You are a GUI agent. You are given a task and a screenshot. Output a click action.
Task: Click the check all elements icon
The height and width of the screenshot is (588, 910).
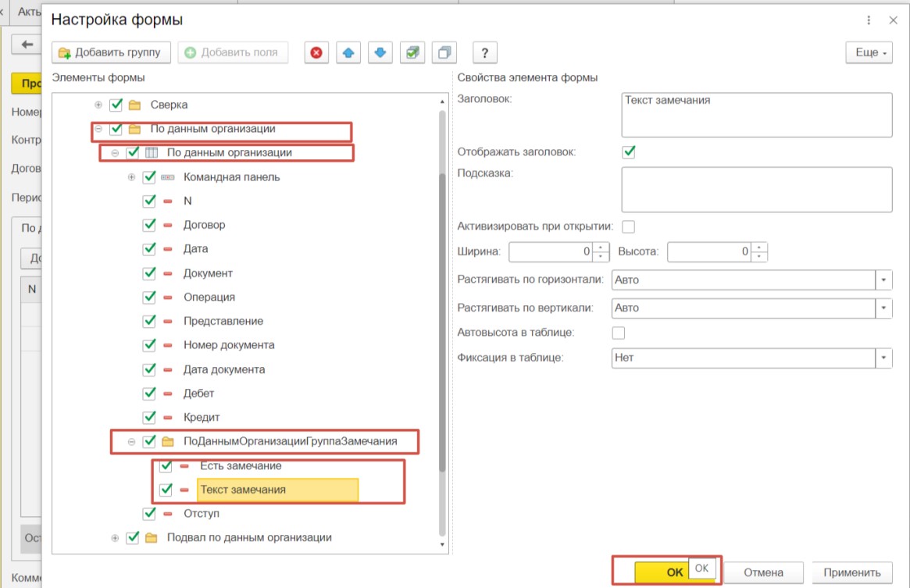point(412,52)
